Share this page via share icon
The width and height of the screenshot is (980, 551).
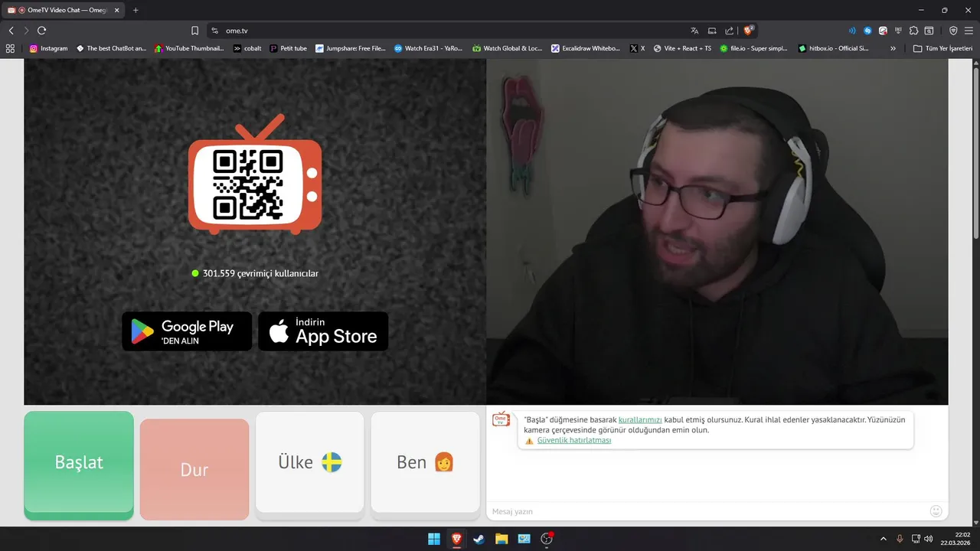point(729,31)
